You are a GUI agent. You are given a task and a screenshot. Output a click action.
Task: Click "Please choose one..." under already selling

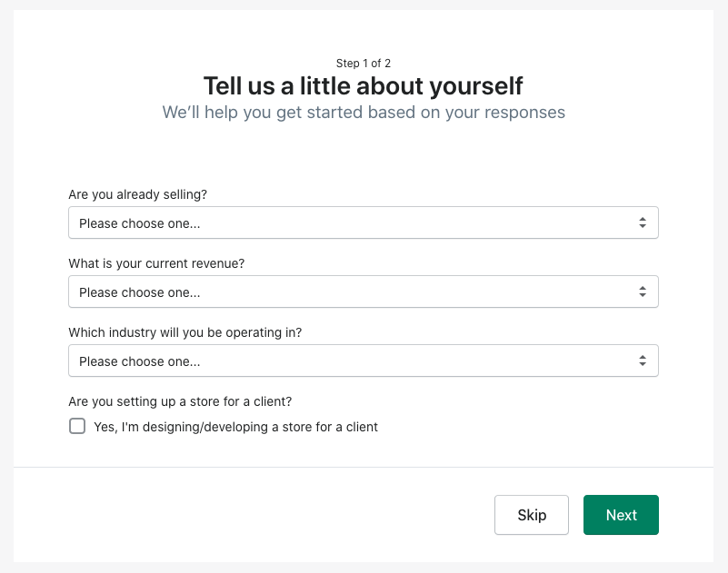[139, 223]
